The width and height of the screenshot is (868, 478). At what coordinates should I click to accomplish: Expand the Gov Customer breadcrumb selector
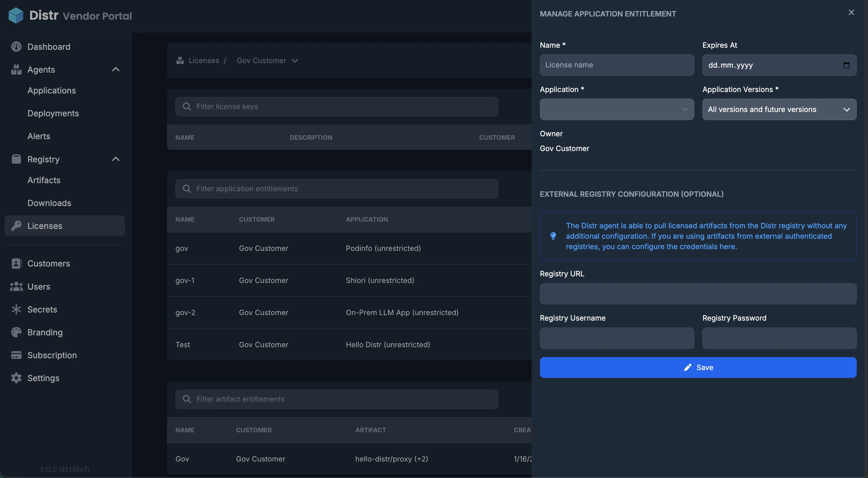point(295,61)
